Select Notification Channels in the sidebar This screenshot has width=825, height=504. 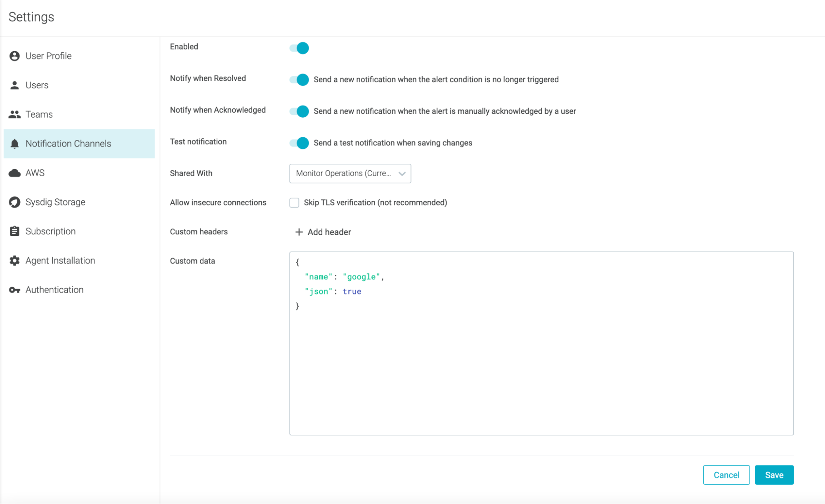tap(68, 144)
